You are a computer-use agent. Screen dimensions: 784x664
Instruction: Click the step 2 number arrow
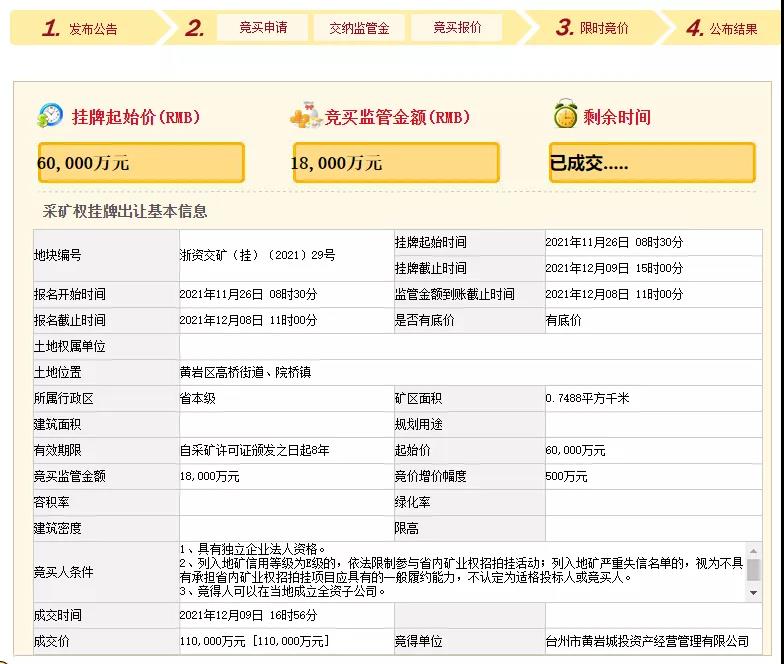195,28
